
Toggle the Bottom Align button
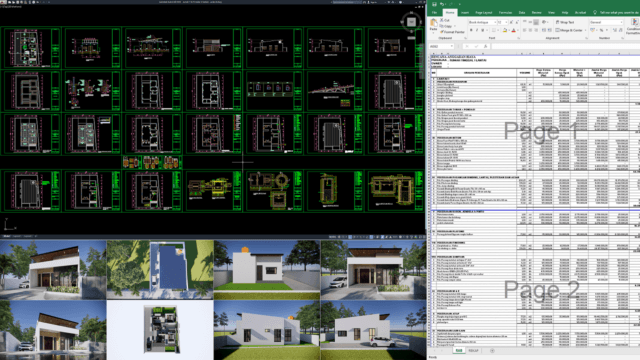pyautogui.click(x=536, y=22)
